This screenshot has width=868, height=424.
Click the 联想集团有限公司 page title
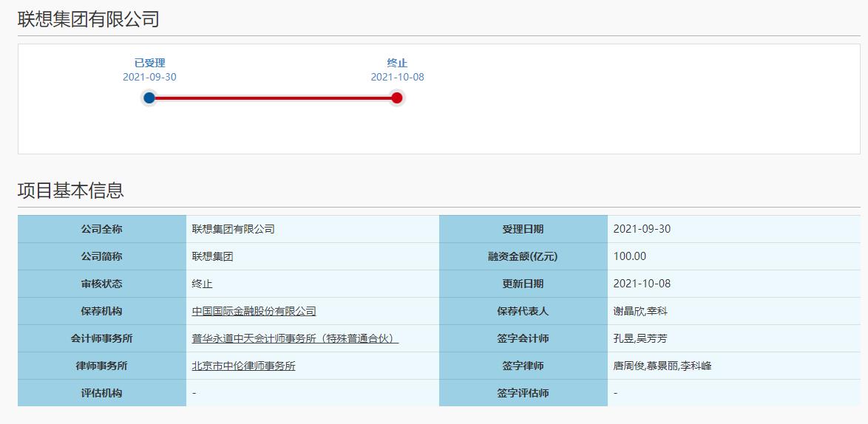pos(89,19)
